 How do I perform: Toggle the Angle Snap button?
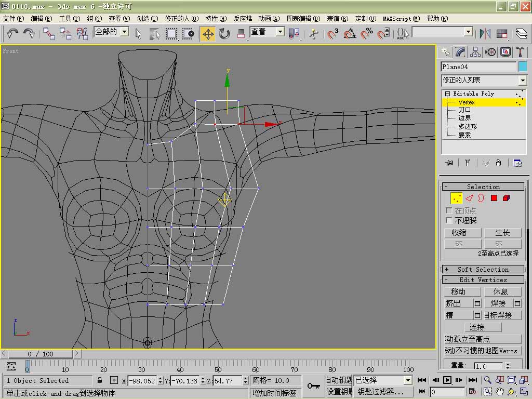pyautogui.click(x=350, y=34)
